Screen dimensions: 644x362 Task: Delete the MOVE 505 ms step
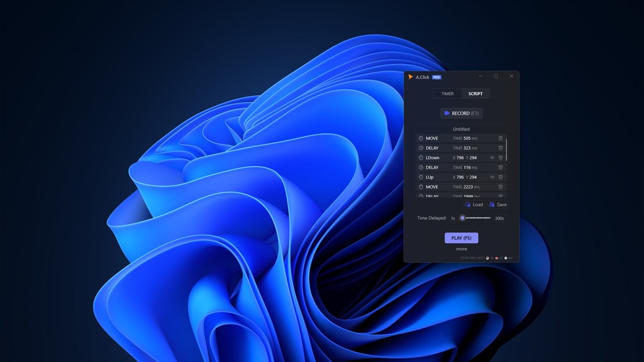pyautogui.click(x=500, y=138)
